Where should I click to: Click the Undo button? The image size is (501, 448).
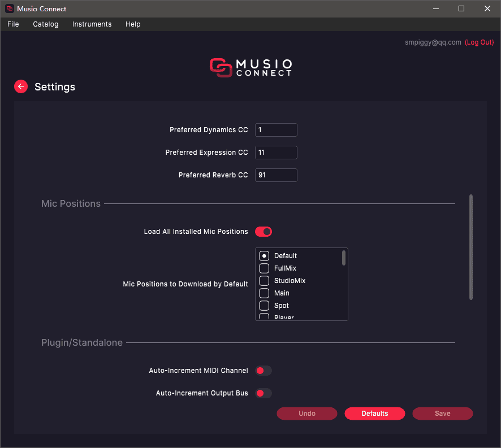pyautogui.click(x=307, y=414)
